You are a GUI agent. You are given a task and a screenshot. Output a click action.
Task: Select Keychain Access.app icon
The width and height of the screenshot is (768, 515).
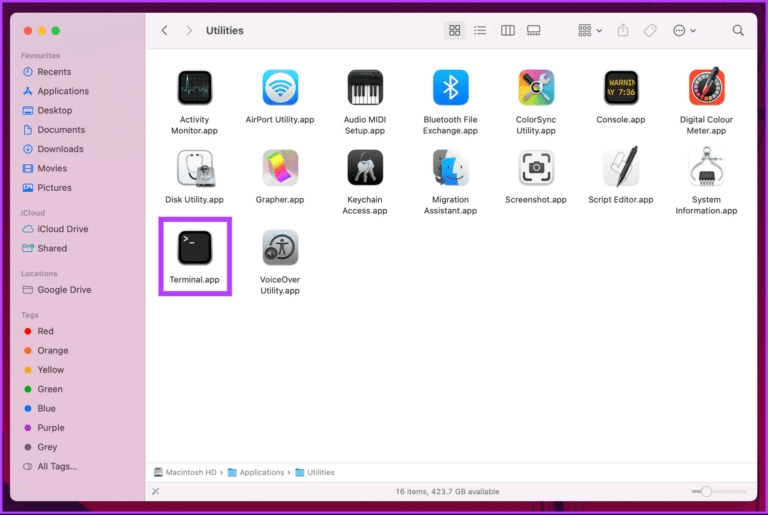[365, 168]
